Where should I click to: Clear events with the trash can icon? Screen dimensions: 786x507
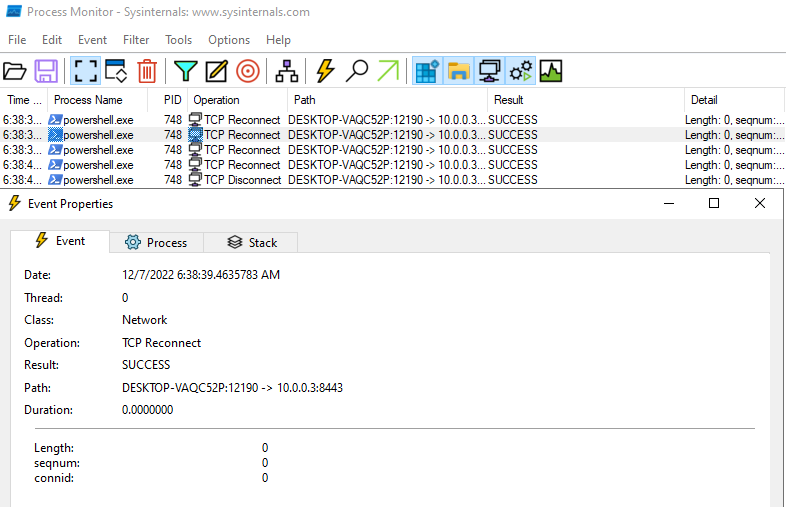coord(147,71)
